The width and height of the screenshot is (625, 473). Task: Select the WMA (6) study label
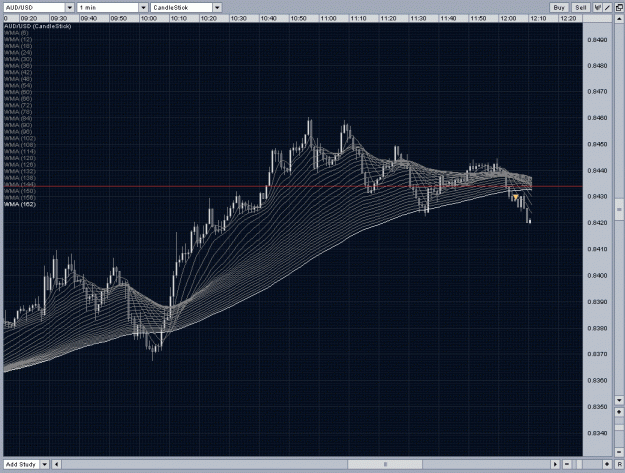pos(16,33)
